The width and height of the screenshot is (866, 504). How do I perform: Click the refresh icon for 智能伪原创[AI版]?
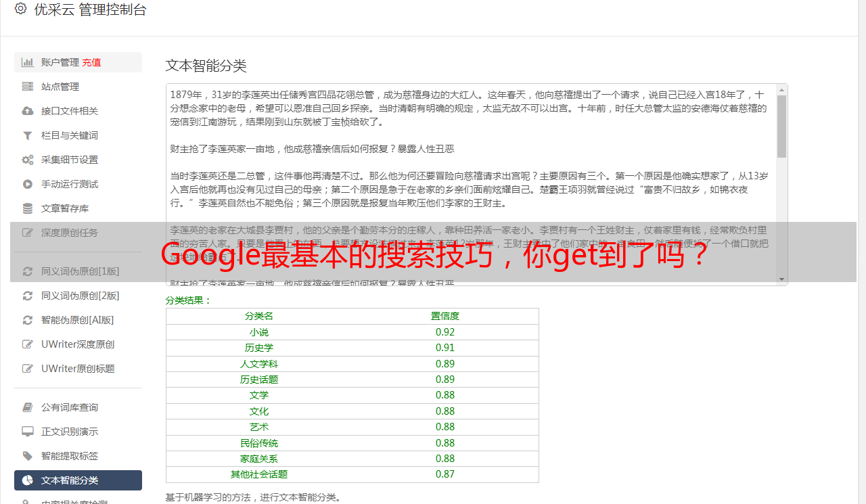(x=28, y=320)
